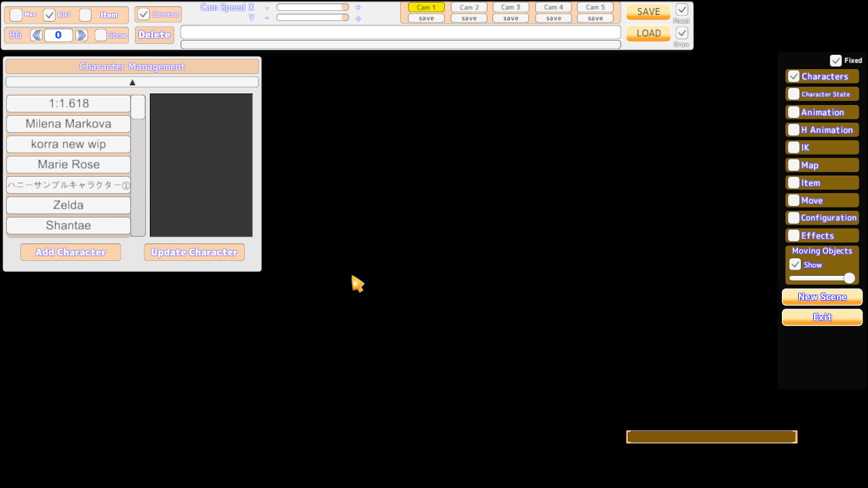Enable the Man checkbox
Screen dimensions: 868x488
point(16,15)
